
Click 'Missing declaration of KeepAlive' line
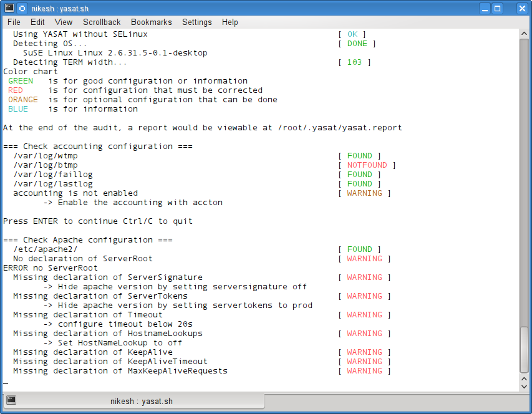93,352
